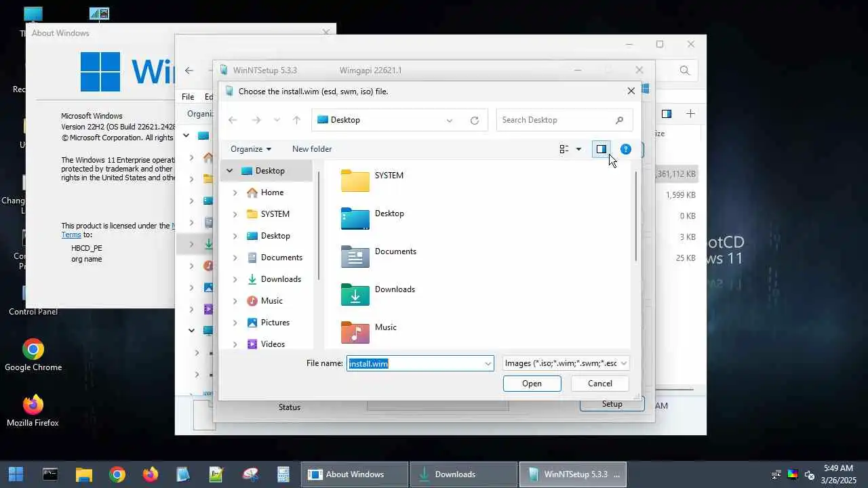Expand the Downloads node in navigation tree
Screen dimensions: 868x488
pyautogui.click(x=235, y=279)
